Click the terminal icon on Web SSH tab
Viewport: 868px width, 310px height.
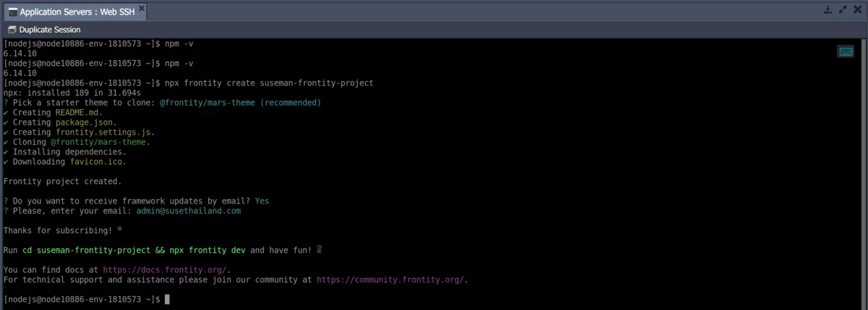click(12, 12)
